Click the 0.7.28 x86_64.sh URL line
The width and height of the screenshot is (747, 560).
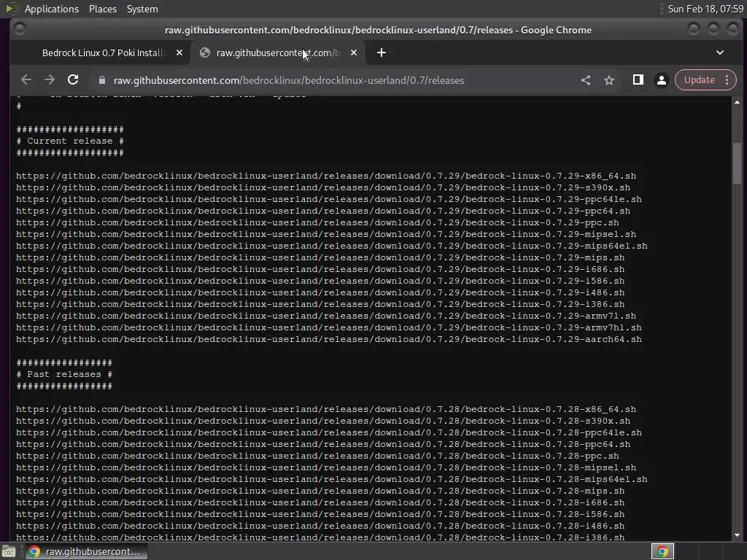point(326,409)
